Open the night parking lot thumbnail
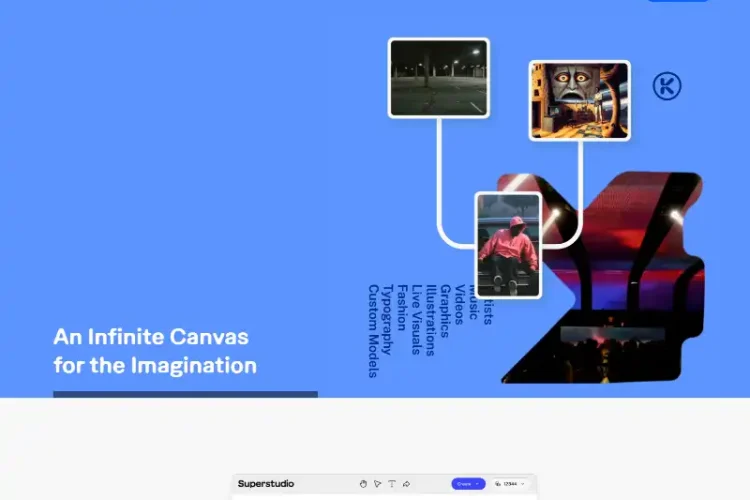Viewport: 750px width, 500px height. click(x=439, y=78)
